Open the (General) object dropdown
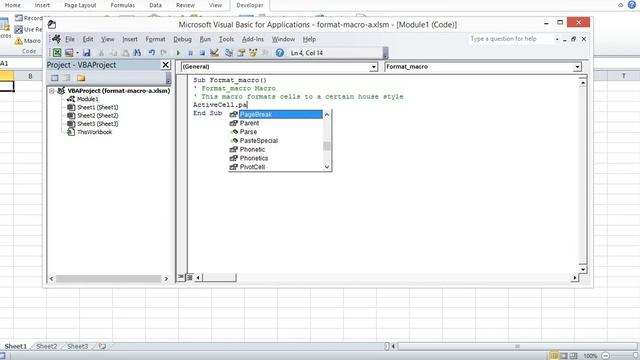This screenshot has width=640, height=360. 373,67
